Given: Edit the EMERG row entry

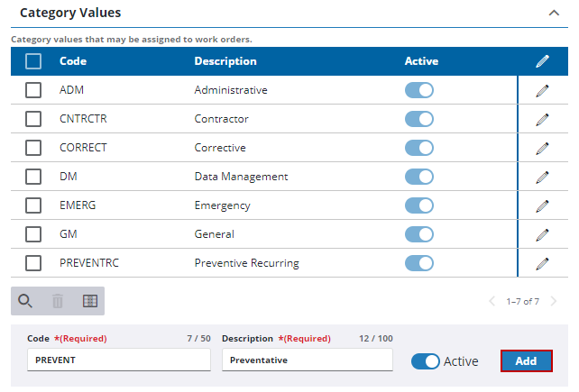Looking at the screenshot, I should tap(542, 205).
